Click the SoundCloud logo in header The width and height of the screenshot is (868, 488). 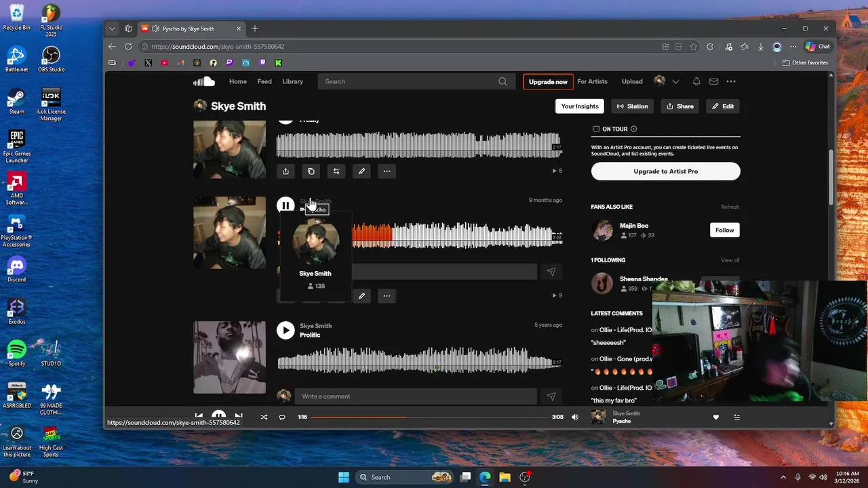(204, 81)
